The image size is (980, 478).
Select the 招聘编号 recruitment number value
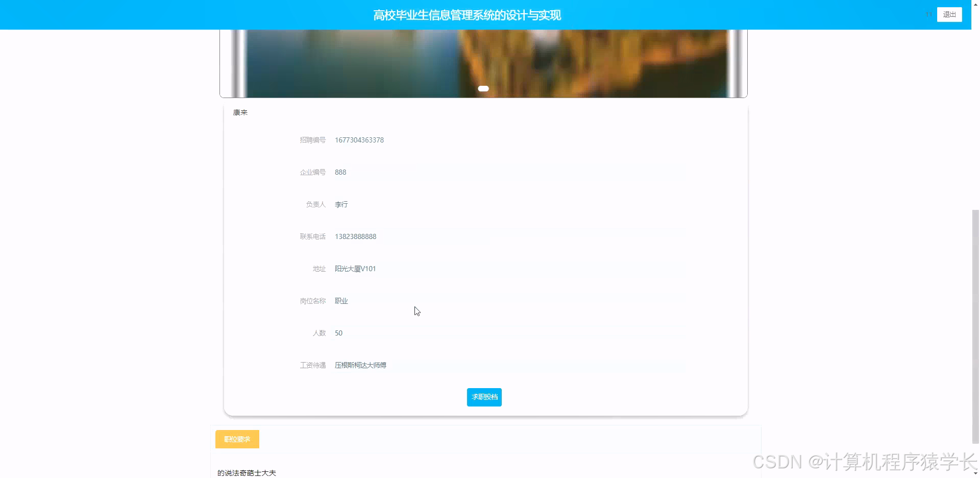coord(359,140)
